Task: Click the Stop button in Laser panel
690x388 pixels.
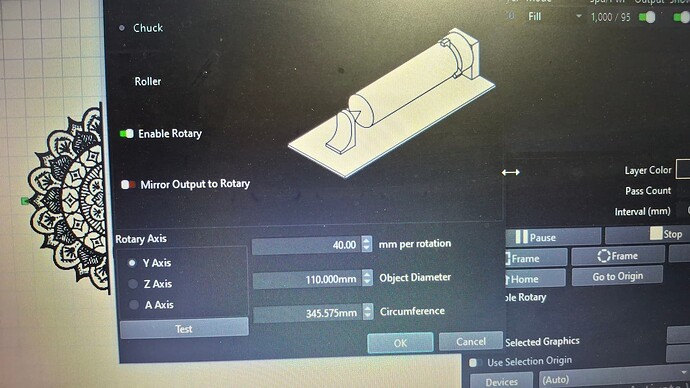Action: tap(648, 235)
